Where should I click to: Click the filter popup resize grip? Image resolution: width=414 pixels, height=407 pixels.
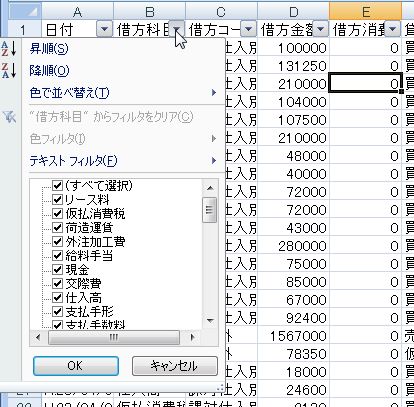point(220,387)
